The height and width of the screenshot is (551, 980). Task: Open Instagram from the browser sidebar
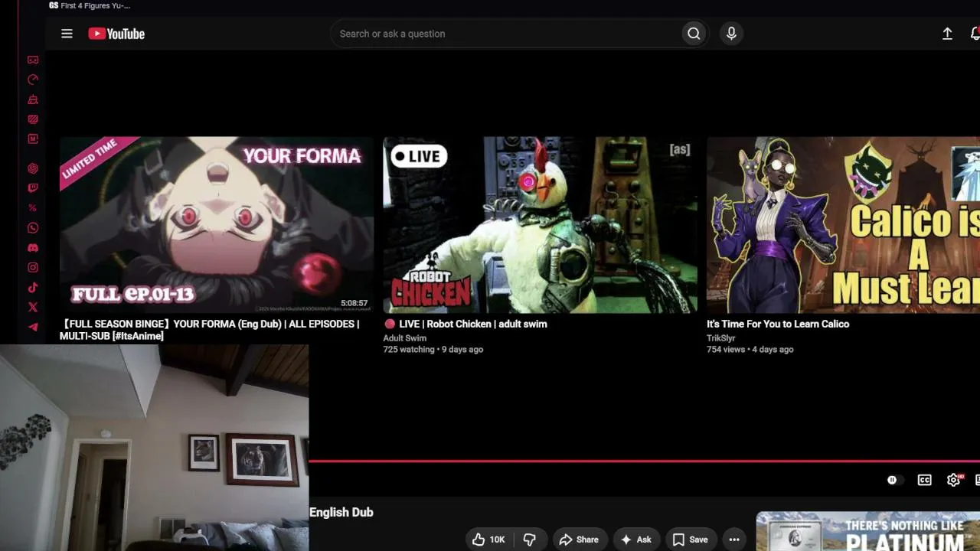[33, 268]
